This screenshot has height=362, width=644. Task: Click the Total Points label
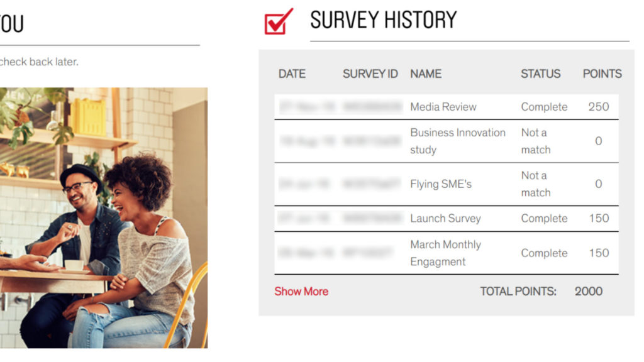click(518, 292)
